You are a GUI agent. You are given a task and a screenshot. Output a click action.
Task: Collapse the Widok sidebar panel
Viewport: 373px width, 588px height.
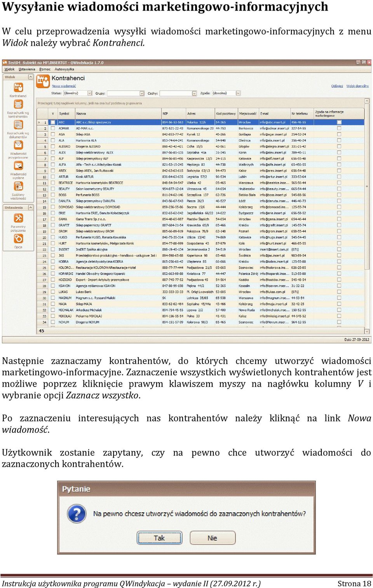point(30,77)
